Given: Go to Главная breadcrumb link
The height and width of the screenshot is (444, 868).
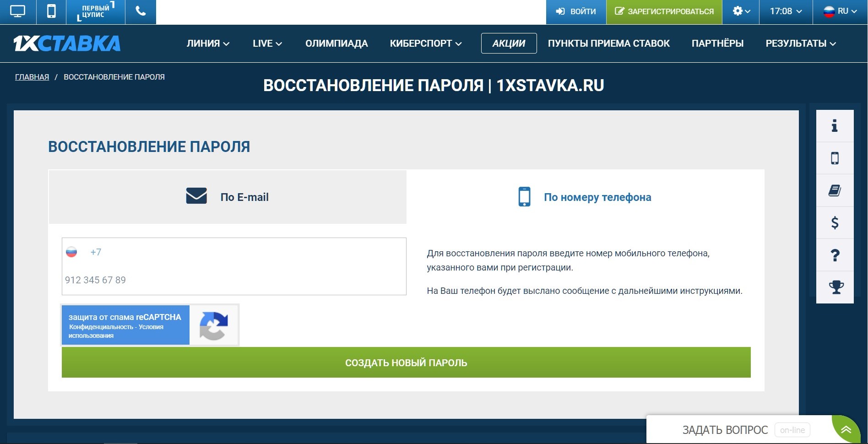Looking at the screenshot, I should [x=32, y=77].
